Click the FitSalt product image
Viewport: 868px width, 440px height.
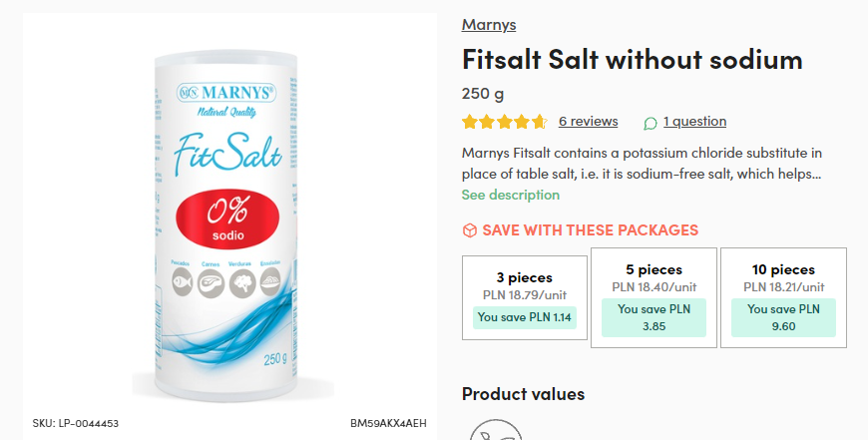click(x=226, y=226)
